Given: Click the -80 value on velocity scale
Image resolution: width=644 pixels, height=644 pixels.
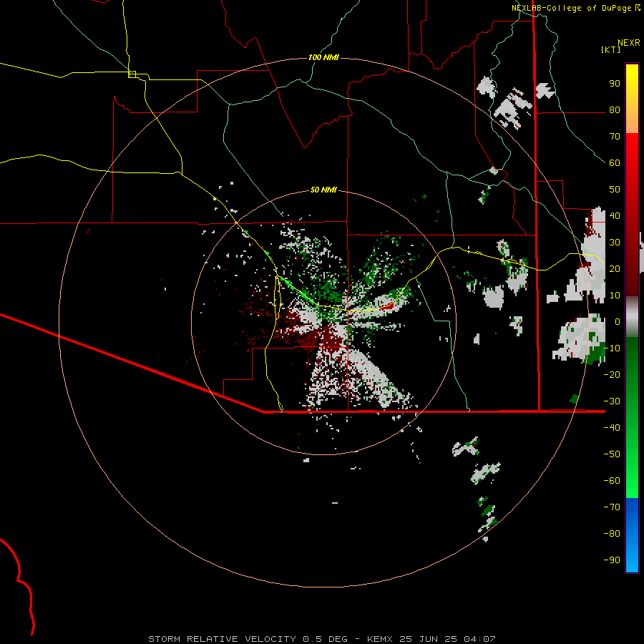Looking at the screenshot, I should click(612, 534).
